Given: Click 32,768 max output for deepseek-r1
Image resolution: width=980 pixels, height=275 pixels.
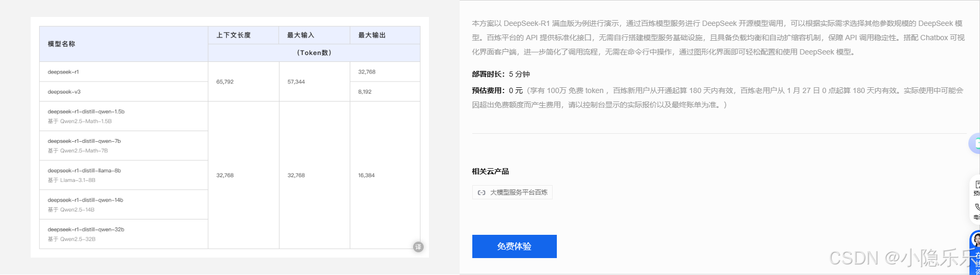Looking at the screenshot, I should coord(367,72).
